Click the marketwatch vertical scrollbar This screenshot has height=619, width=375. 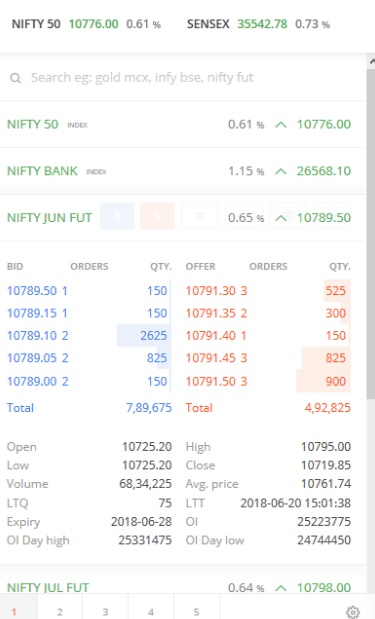[371, 233]
